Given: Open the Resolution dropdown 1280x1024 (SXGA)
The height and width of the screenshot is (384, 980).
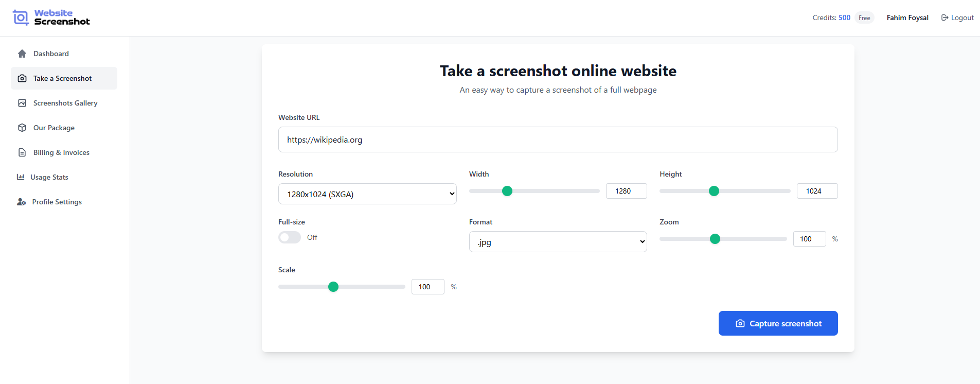Looking at the screenshot, I should tap(367, 194).
